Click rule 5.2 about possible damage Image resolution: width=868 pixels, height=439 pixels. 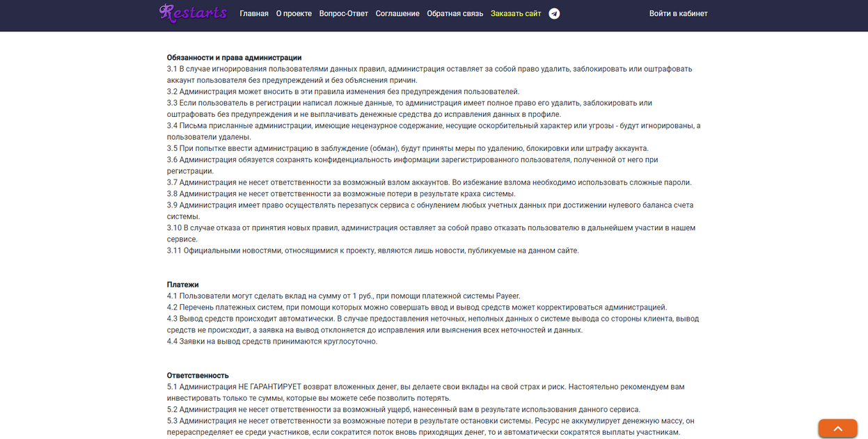coord(404,409)
